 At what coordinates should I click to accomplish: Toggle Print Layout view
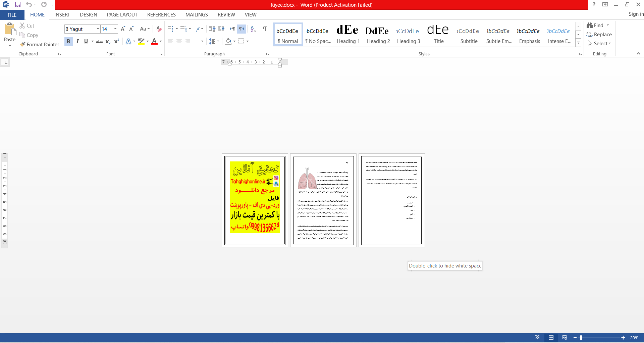(551, 338)
